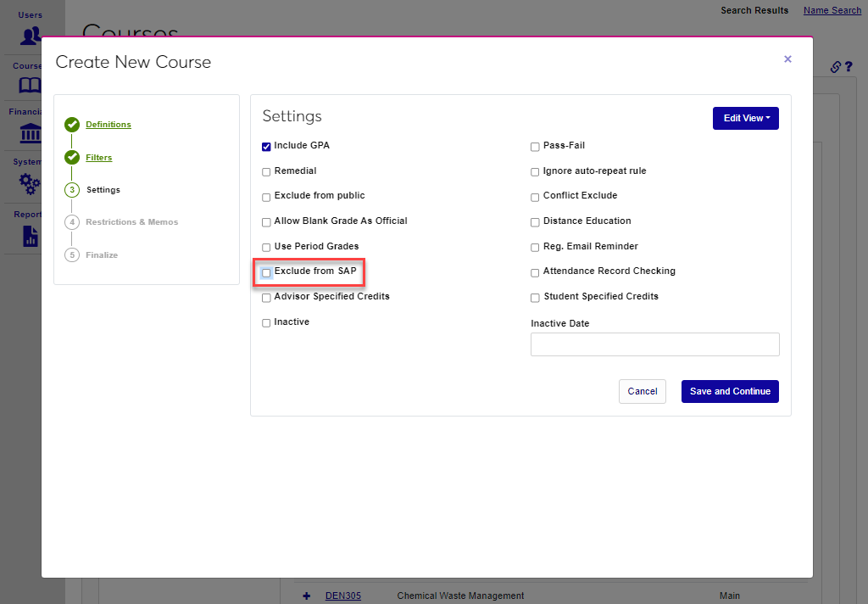Viewport: 868px width, 604px height.
Task: Open the Financial bank building icon
Action: pyautogui.click(x=31, y=133)
